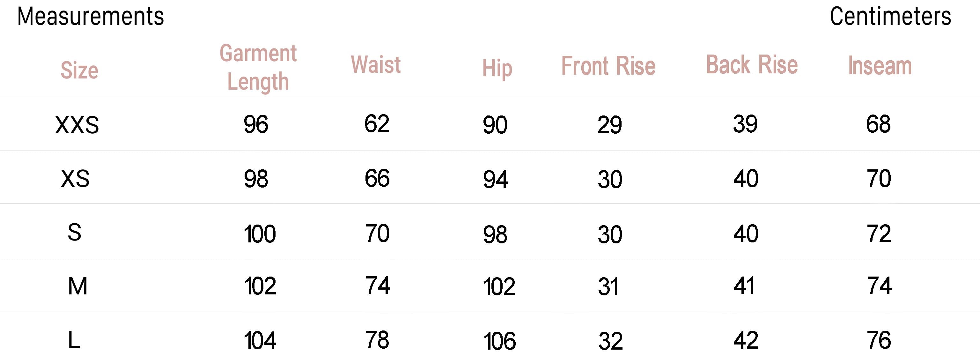The width and height of the screenshot is (980, 363).
Task: Click the garment length value for size S
Action: [x=260, y=233]
